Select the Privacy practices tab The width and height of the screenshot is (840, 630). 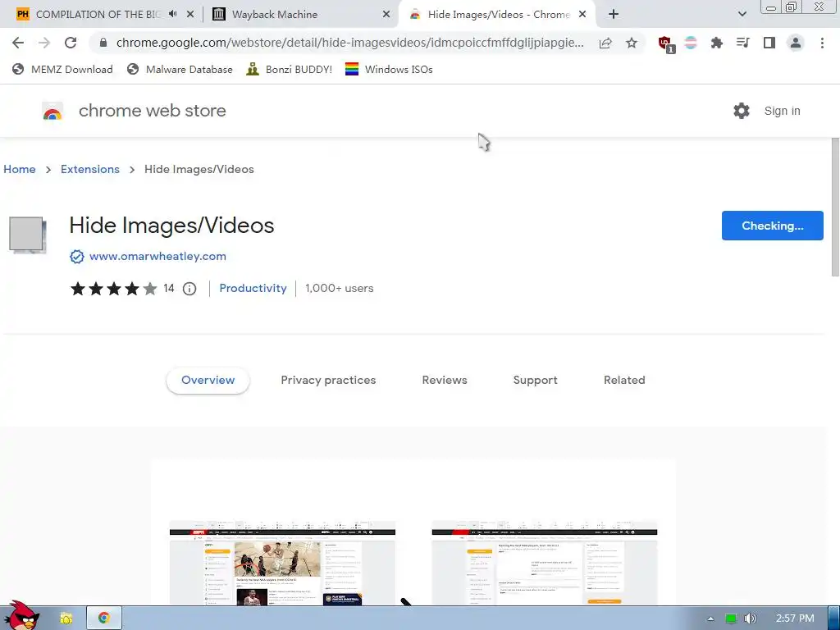(328, 381)
